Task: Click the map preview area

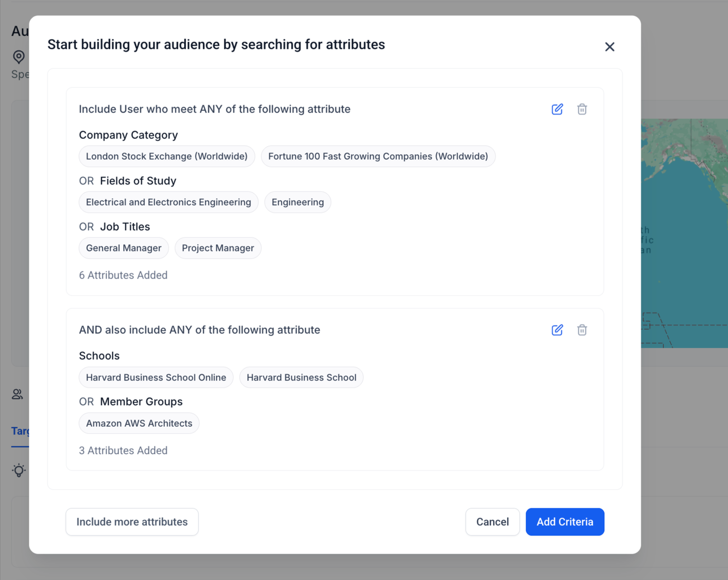Action: (684, 233)
